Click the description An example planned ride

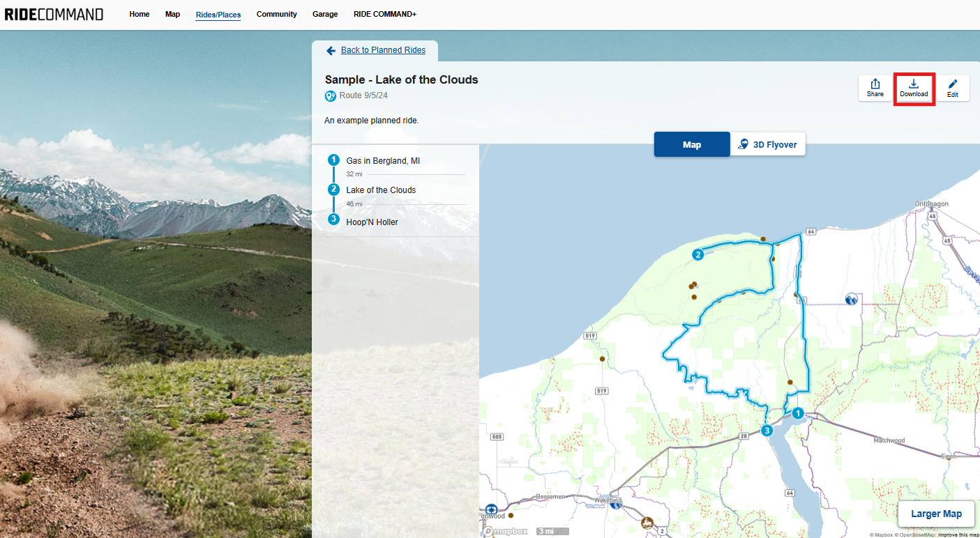coord(372,121)
